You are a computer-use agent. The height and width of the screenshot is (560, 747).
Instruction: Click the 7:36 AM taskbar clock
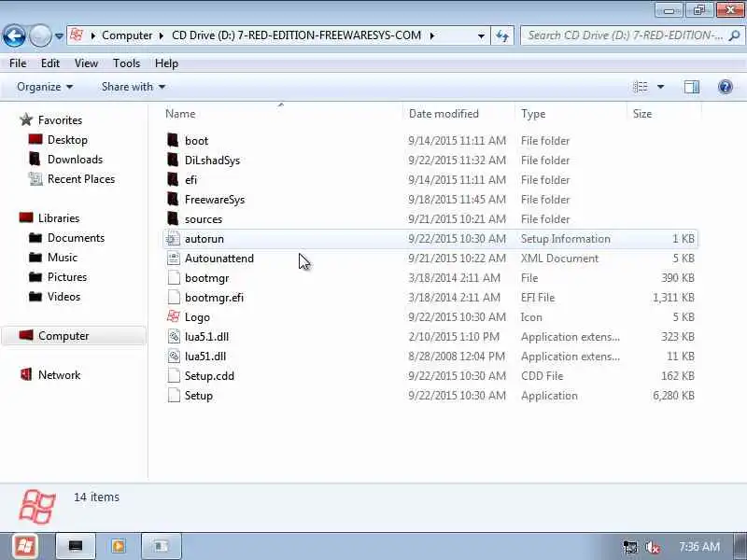[x=699, y=547]
